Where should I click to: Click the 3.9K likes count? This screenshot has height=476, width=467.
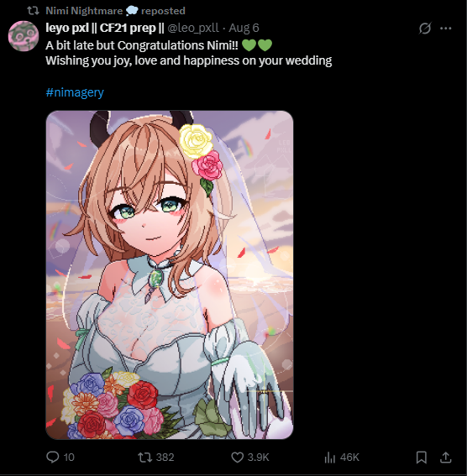tap(259, 458)
